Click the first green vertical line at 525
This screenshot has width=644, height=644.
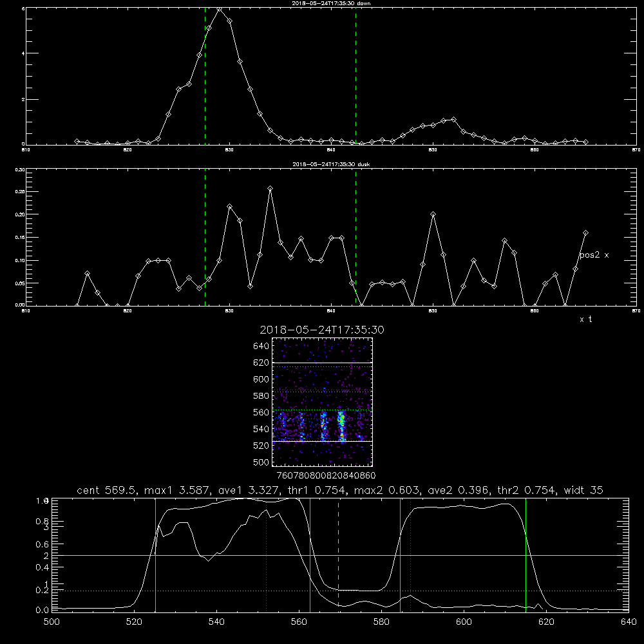tap(155, 554)
